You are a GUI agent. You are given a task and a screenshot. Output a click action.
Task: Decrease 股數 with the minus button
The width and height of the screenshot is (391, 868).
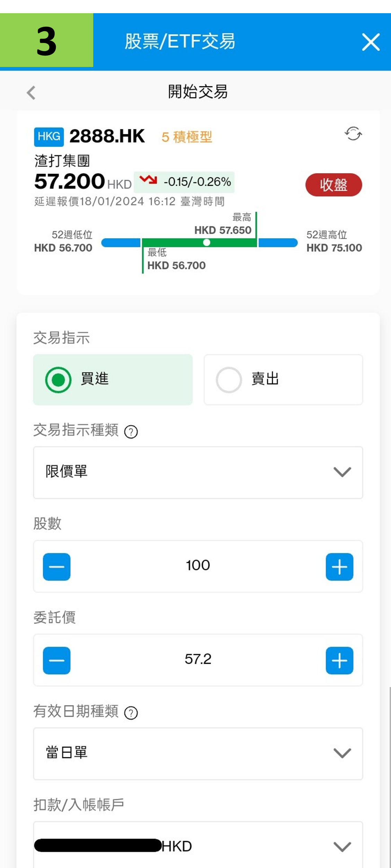[57, 567]
